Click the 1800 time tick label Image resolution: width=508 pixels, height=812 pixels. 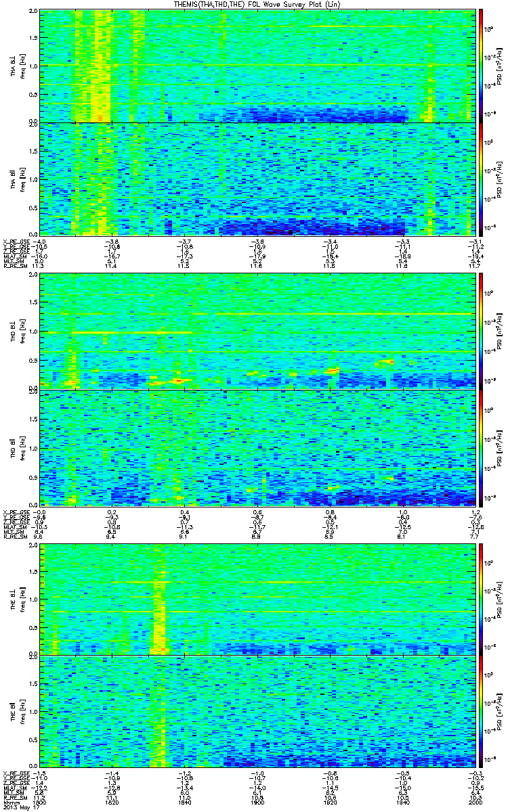40,803
